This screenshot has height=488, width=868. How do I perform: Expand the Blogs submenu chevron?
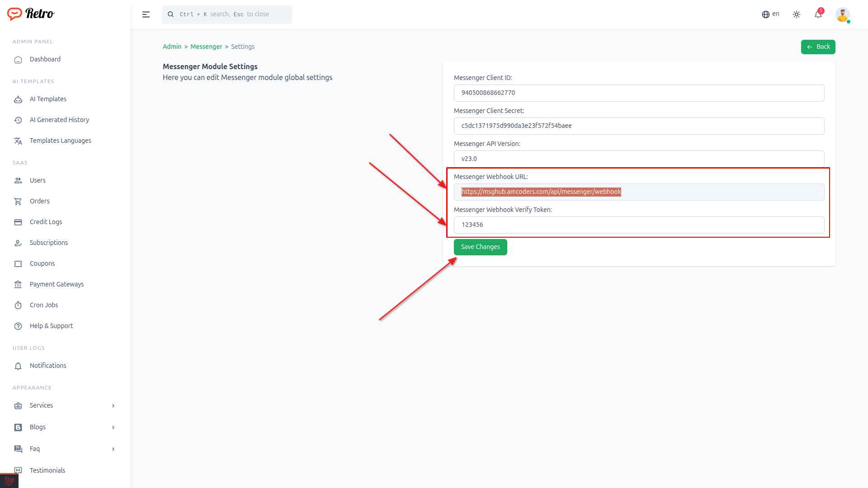click(113, 427)
